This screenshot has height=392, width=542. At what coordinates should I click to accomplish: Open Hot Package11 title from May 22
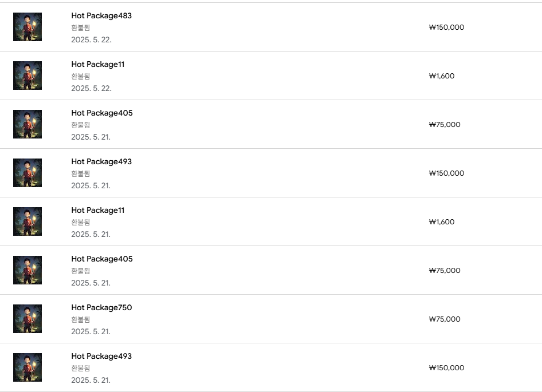click(x=97, y=65)
